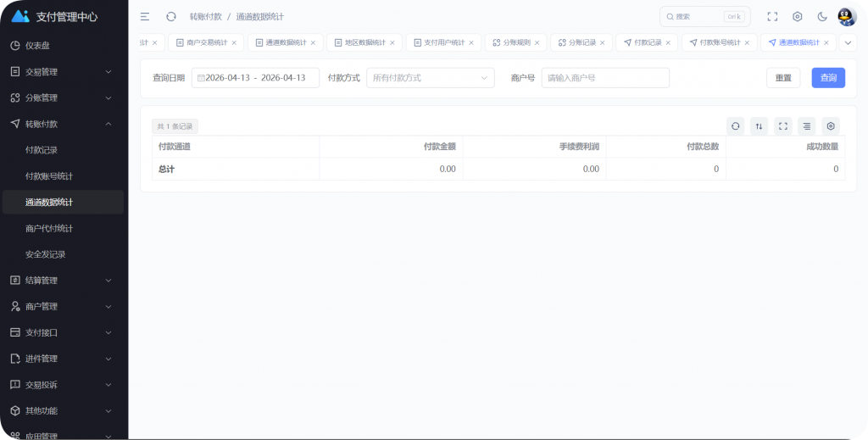Open 付款账号统计 in the sidebar
The height and width of the screenshot is (440, 868).
click(x=63, y=176)
